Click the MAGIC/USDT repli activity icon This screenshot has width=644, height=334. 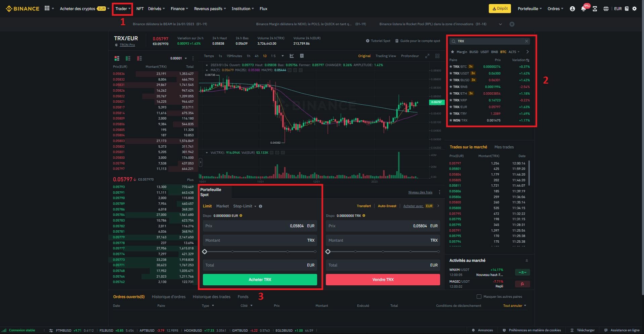pos(522,284)
